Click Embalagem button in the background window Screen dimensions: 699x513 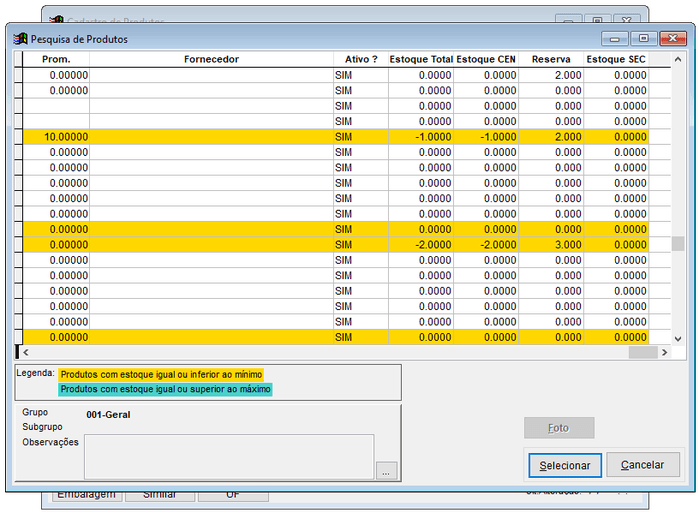tap(87, 496)
